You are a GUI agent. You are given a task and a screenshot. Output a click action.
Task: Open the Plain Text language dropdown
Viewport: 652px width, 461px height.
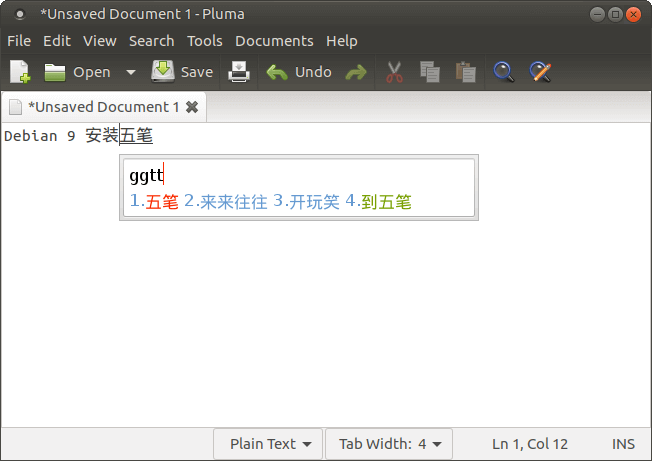(269, 444)
